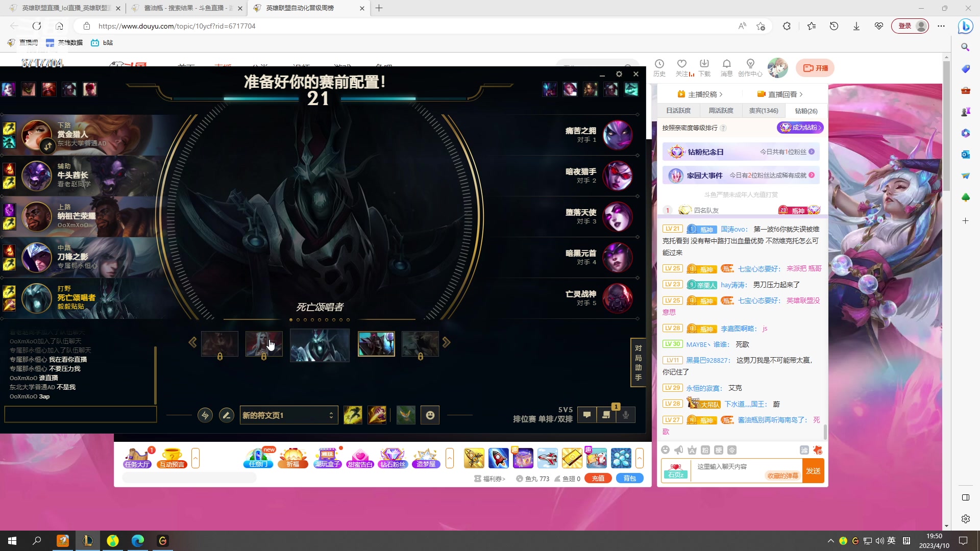
Task: Select the highlighted fourth skin thumbnail
Action: pyautogui.click(x=376, y=344)
